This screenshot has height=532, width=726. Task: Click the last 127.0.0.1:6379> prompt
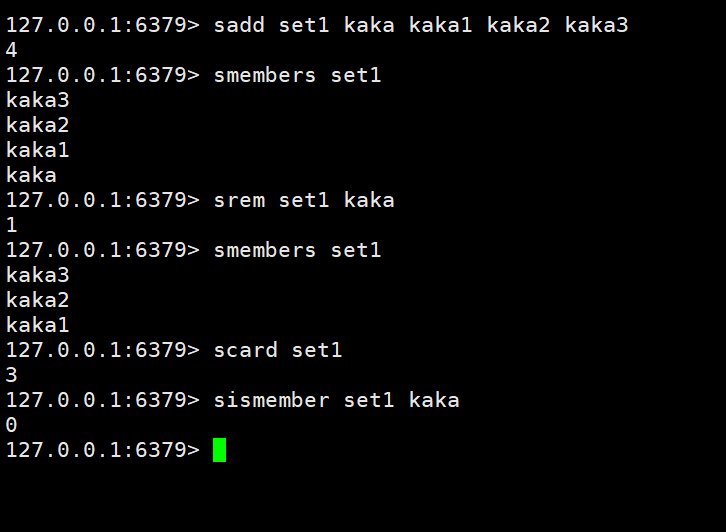(103, 450)
